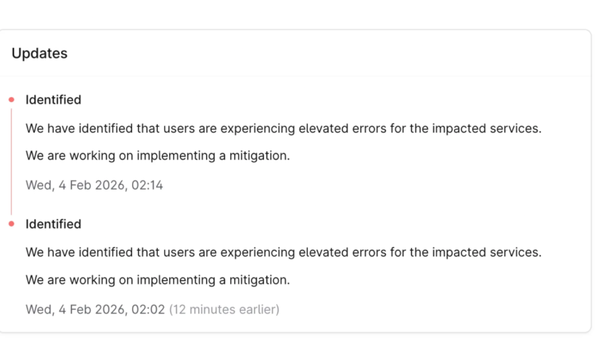Select the Identified status label of the 02:02 update
607x364 pixels.
point(53,224)
